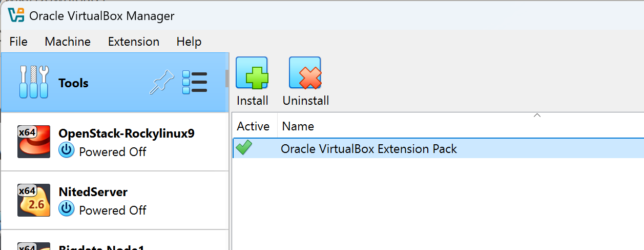
Task: Select the Tools entry in sidebar
Action: tap(114, 83)
